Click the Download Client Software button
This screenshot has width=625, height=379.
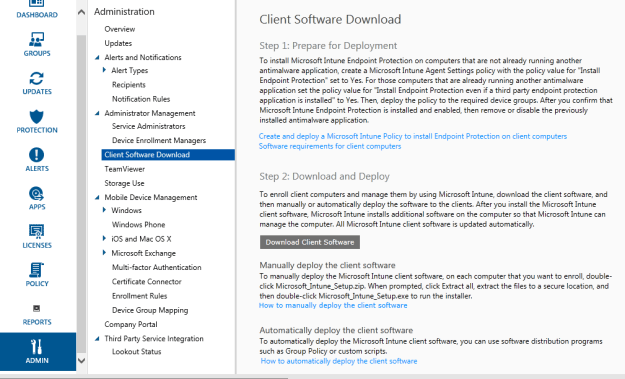click(310, 242)
